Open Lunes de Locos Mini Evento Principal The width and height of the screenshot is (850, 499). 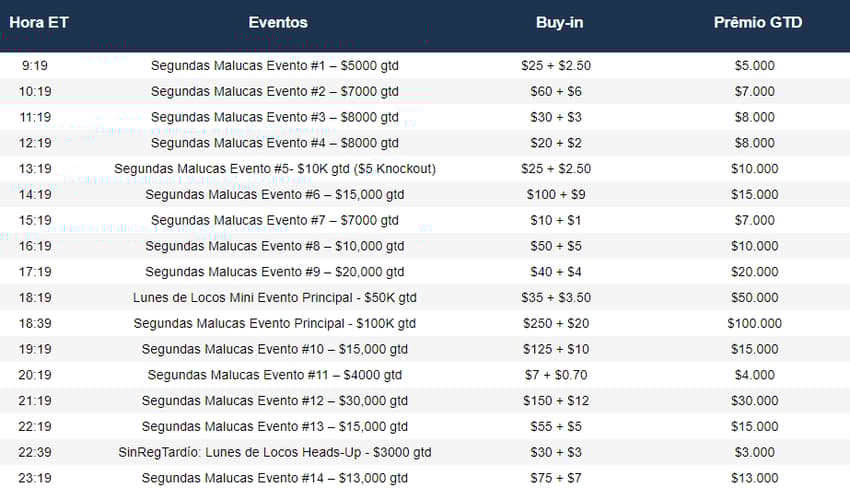[274, 298]
